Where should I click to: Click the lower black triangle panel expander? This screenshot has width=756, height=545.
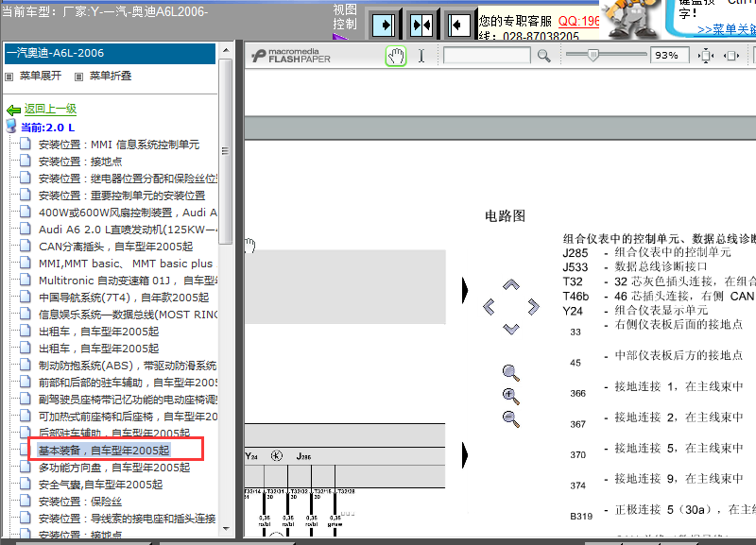465,455
